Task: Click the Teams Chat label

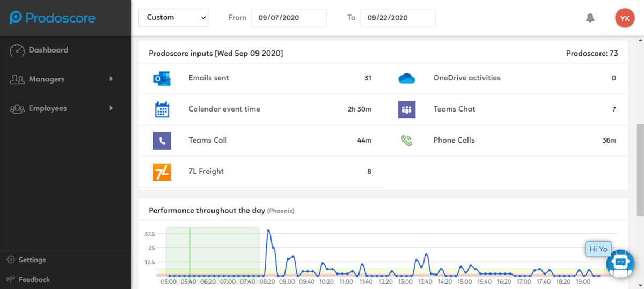Action: tap(454, 109)
